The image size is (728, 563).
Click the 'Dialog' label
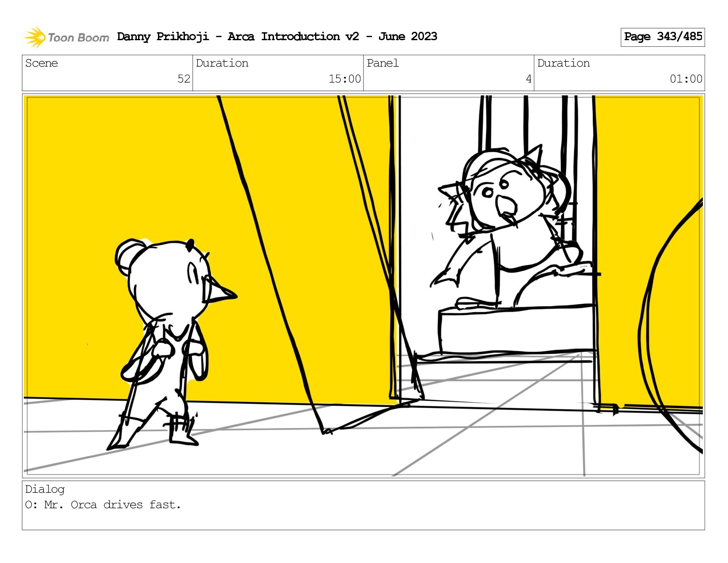45,489
